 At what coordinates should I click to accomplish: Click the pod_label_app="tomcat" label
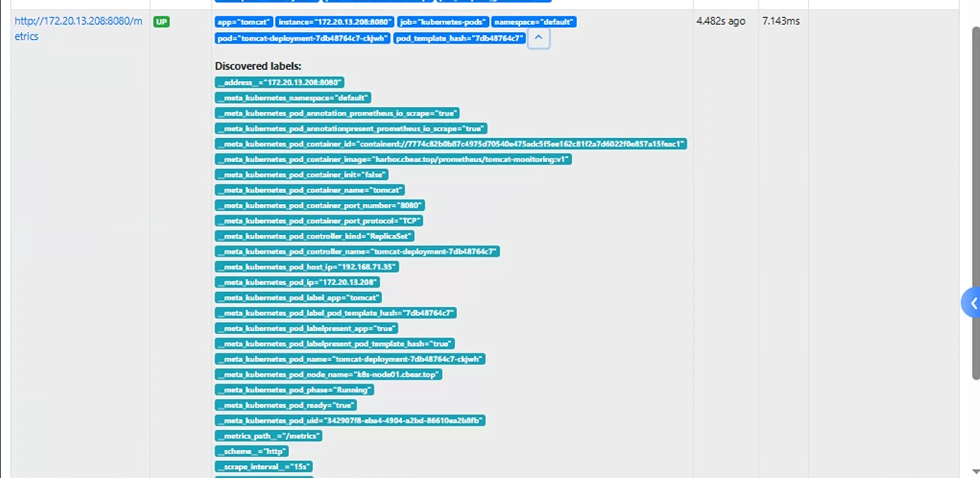[x=299, y=298]
